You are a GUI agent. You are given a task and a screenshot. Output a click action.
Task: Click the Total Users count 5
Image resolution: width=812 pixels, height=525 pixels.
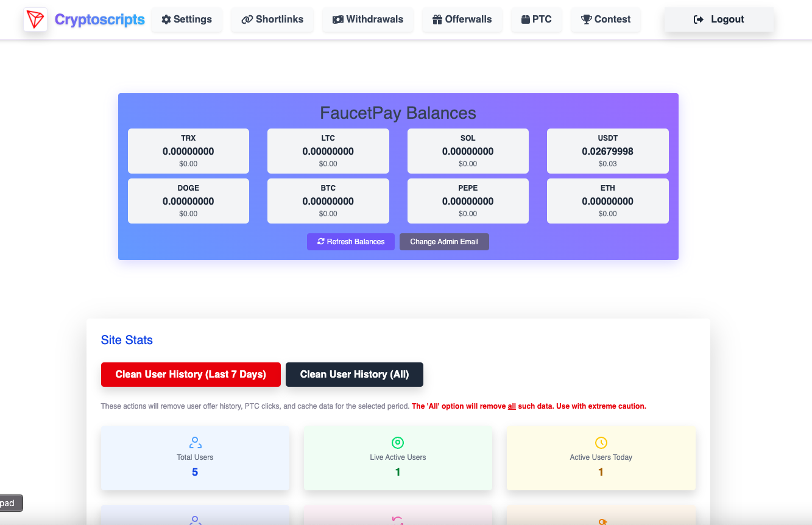point(195,472)
